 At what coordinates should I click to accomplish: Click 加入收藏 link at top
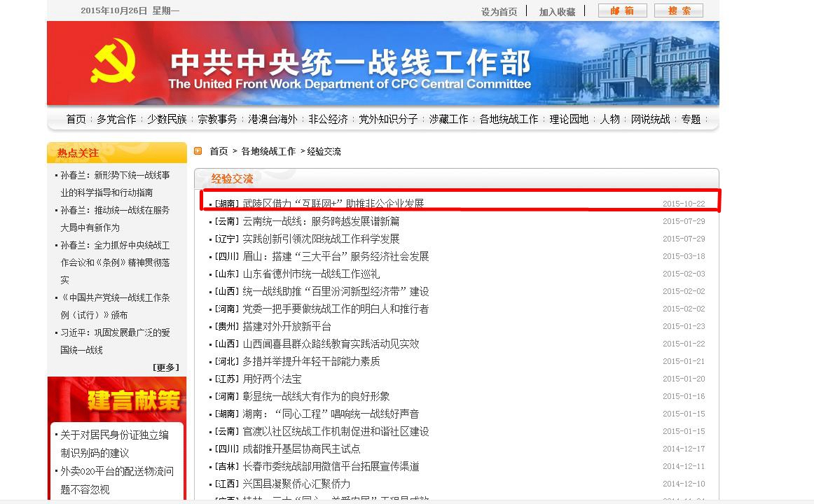tap(557, 12)
